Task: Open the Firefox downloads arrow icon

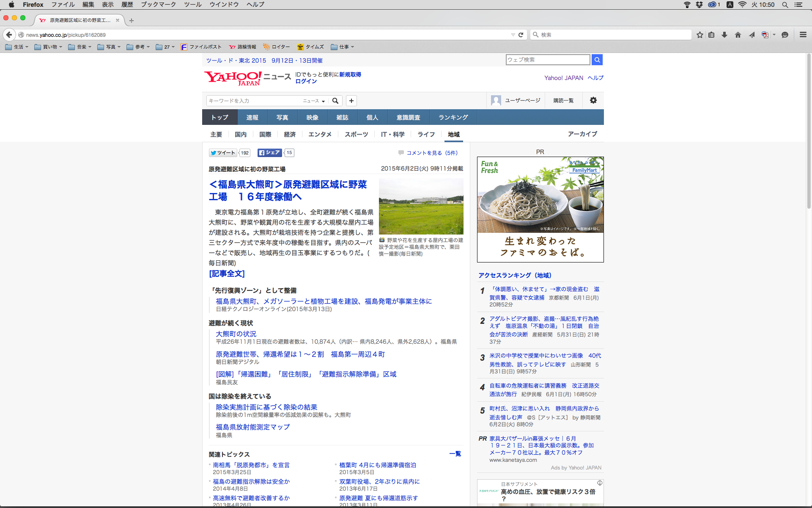Action: tap(724, 35)
